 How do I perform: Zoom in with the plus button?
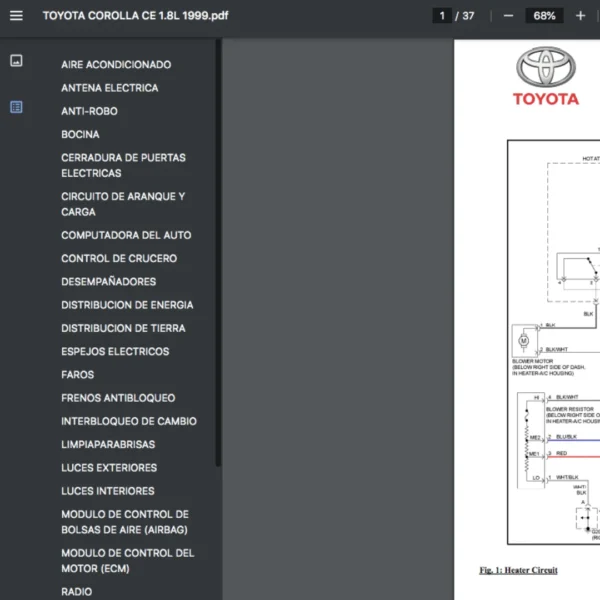[580, 16]
